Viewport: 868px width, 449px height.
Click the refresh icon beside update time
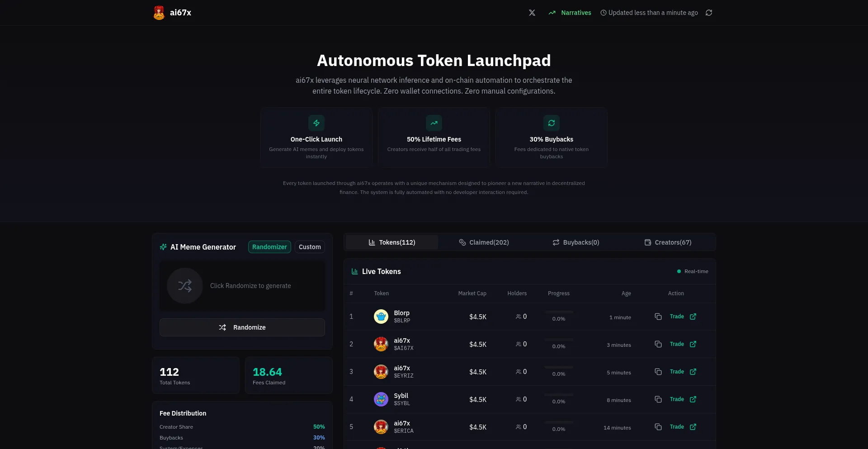point(709,13)
